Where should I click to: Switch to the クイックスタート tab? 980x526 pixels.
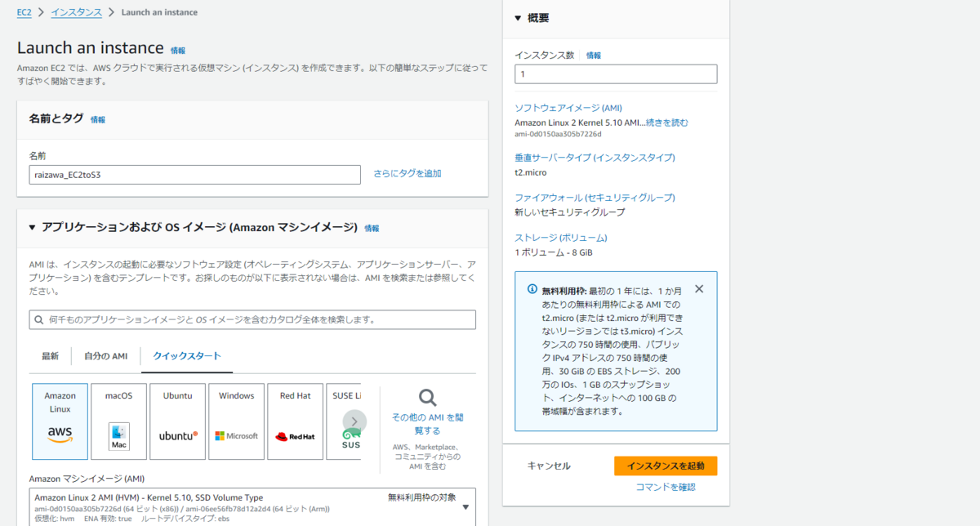(x=187, y=356)
